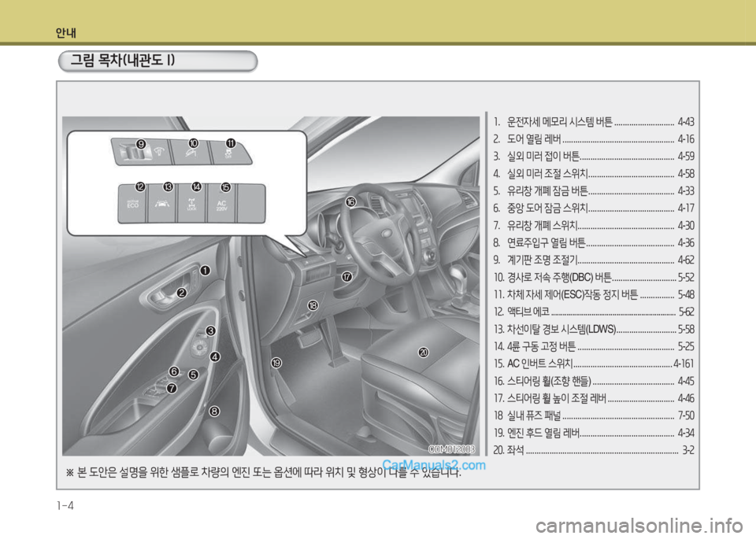Click the 그림 목차(내관도 I) heading tab
The width and height of the screenshot is (756, 539).
point(157,61)
